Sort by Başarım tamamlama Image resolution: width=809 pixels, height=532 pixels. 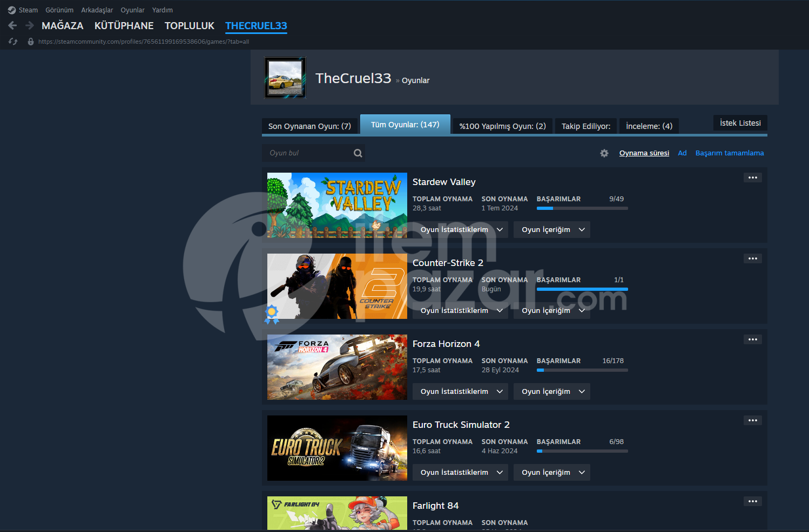tap(730, 153)
